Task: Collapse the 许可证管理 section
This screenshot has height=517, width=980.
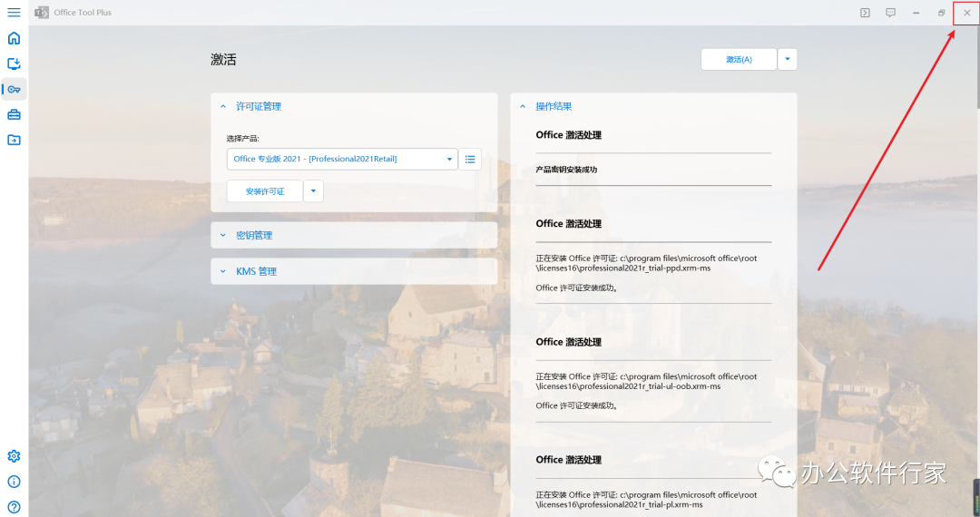Action: pyautogui.click(x=354, y=107)
